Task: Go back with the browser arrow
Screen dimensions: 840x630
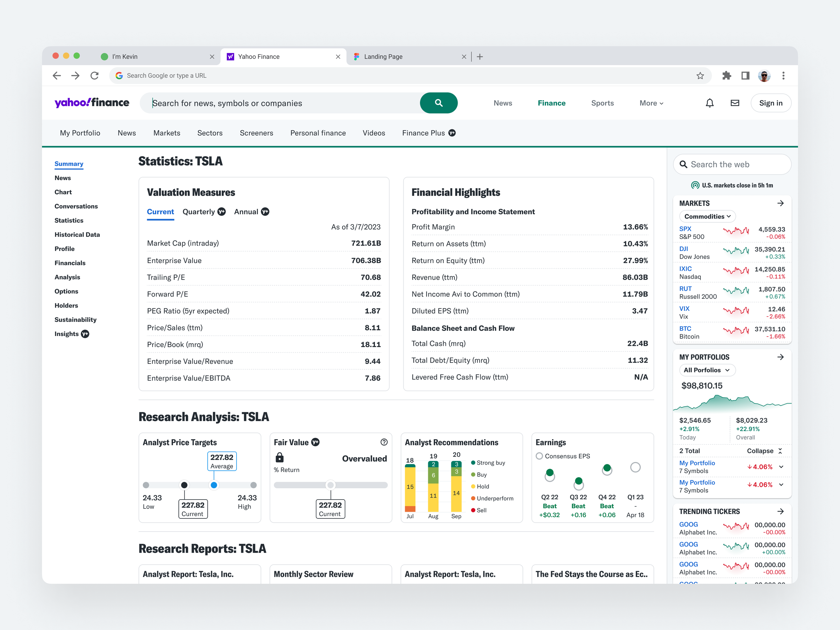Action: click(x=57, y=76)
